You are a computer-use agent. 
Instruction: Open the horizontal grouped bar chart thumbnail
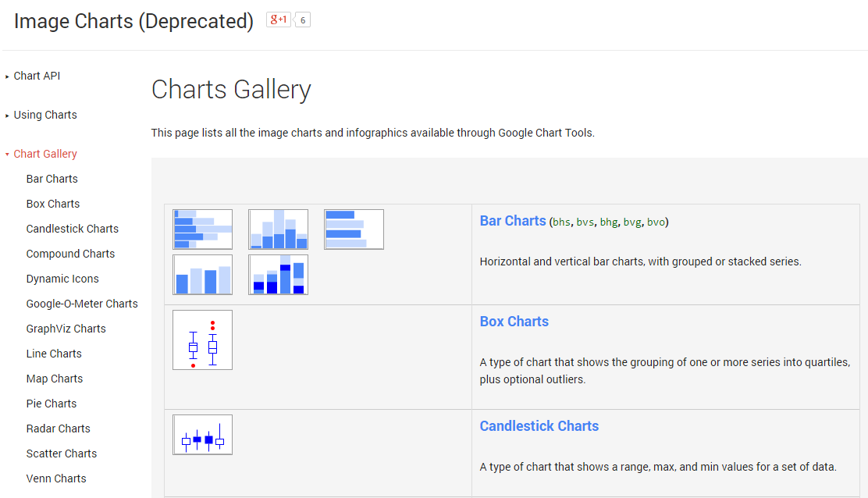(354, 229)
